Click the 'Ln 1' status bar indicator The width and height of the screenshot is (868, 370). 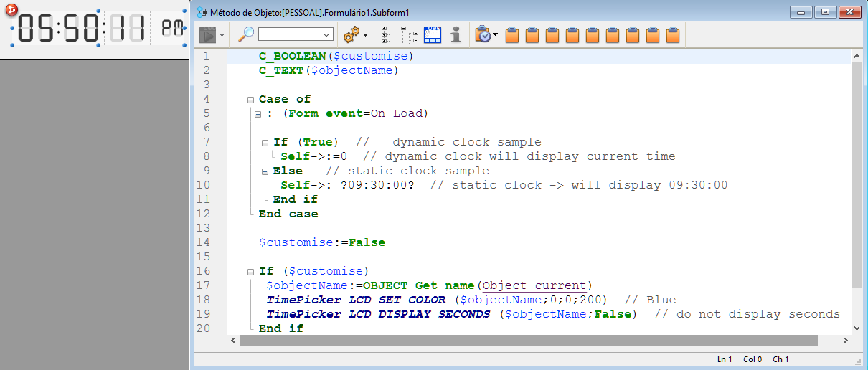pyautogui.click(x=725, y=359)
